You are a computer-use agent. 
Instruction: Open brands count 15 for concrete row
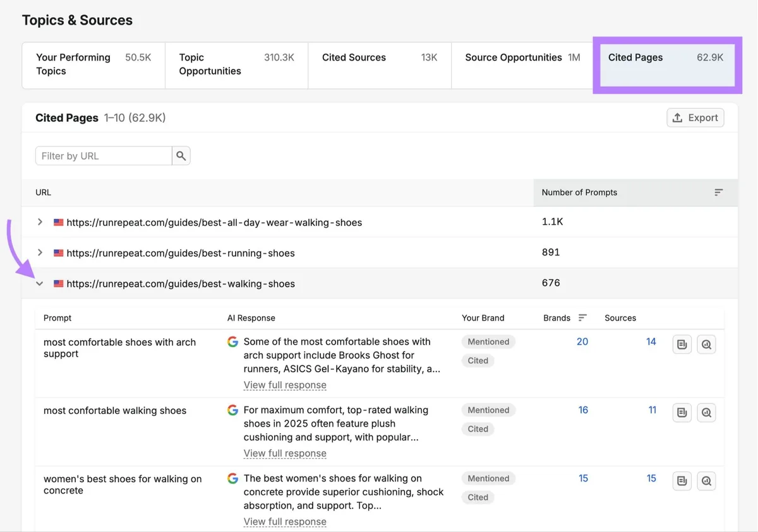click(x=583, y=478)
